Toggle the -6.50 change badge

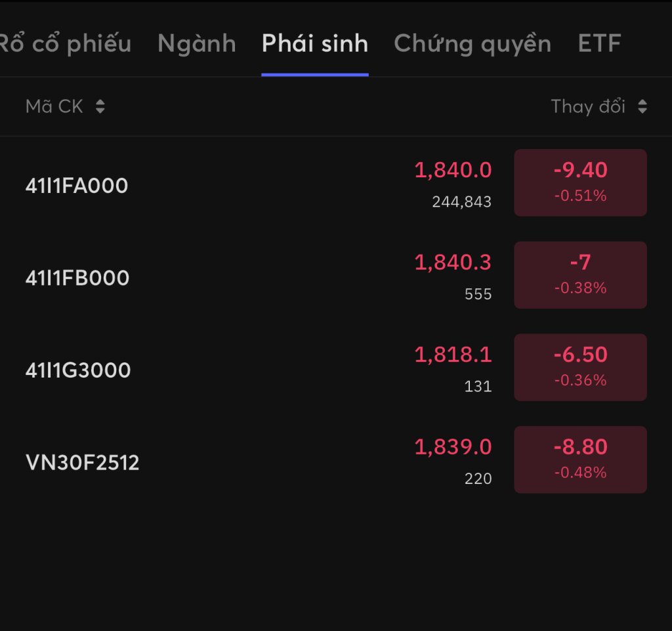[580, 367]
